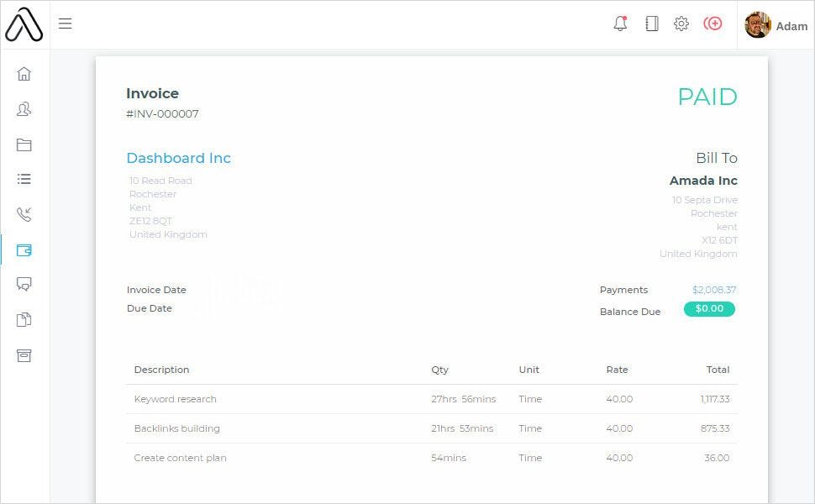Open the notebook icon in the top bar

(651, 24)
